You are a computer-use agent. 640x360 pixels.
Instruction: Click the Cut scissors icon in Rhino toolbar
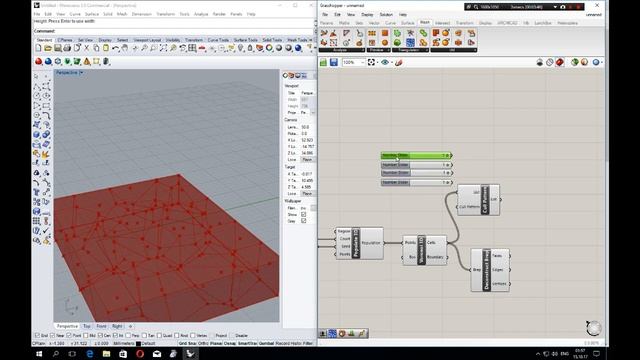[x=87, y=48]
